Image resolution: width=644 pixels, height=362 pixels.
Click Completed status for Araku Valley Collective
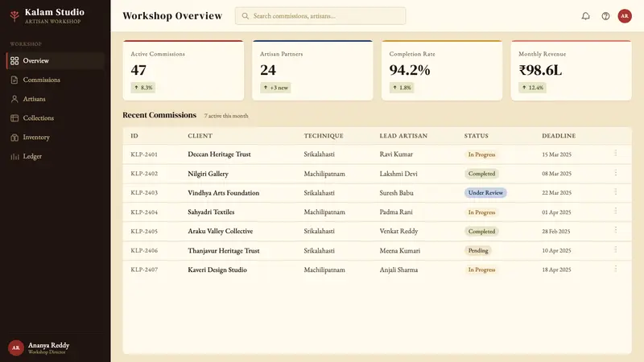click(x=481, y=232)
